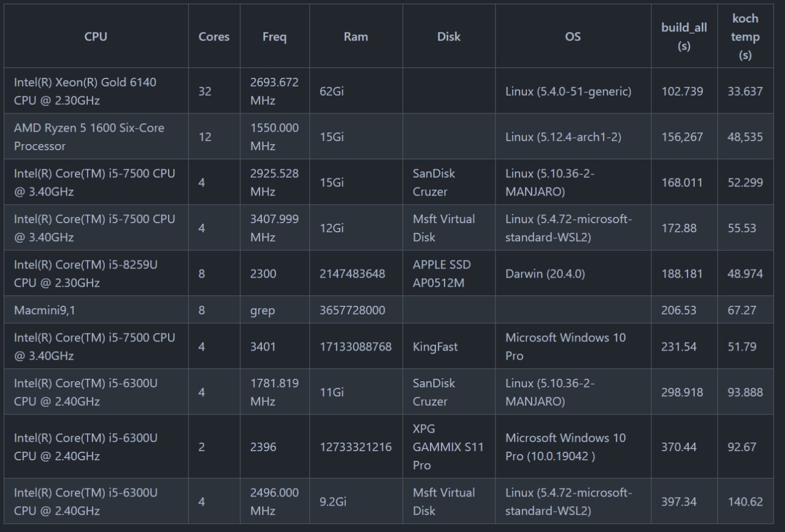Click the RAM value 3657728000
Viewport: 785px width, 532px height.
pyautogui.click(x=352, y=310)
